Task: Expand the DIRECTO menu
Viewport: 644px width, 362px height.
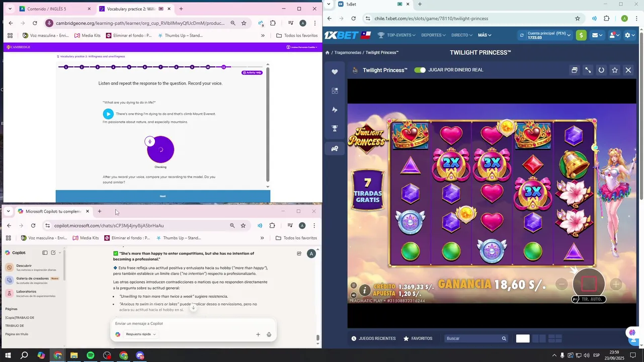Action: point(462,35)
